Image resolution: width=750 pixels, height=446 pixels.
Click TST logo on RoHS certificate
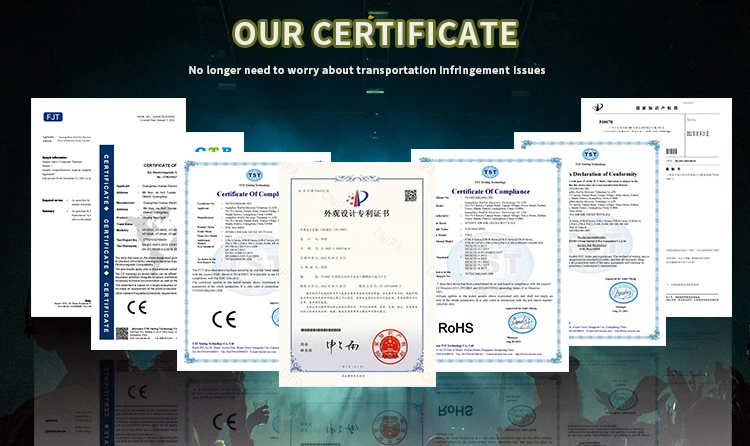coord(490,172)
